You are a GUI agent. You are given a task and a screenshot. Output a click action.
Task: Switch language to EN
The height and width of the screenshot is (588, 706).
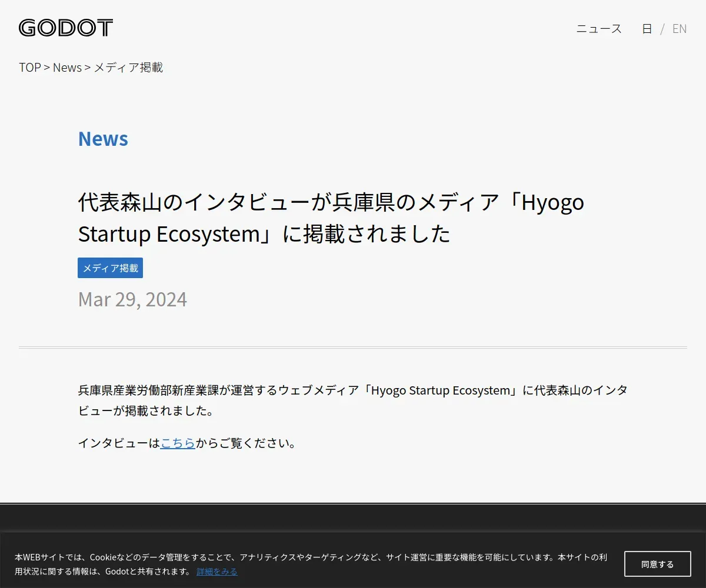[680, 28]
